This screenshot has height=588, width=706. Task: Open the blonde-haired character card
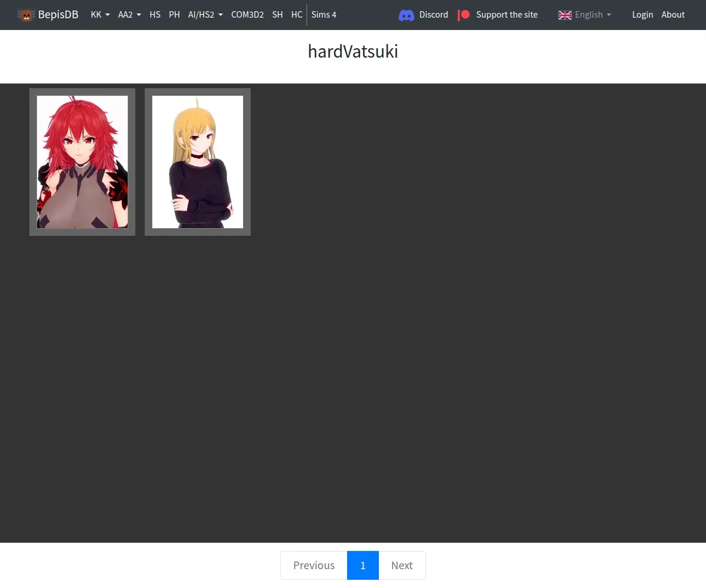pos(198,162)
